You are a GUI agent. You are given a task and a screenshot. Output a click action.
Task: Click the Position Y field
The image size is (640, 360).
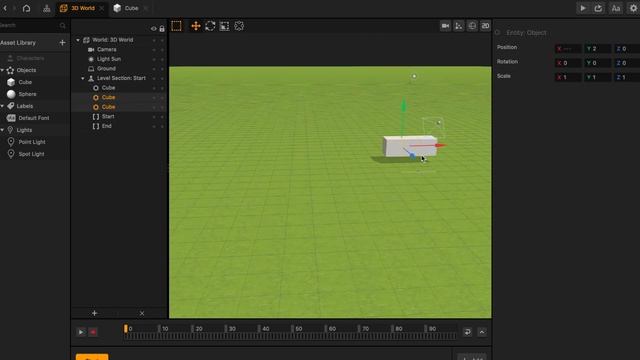[598, 49]
